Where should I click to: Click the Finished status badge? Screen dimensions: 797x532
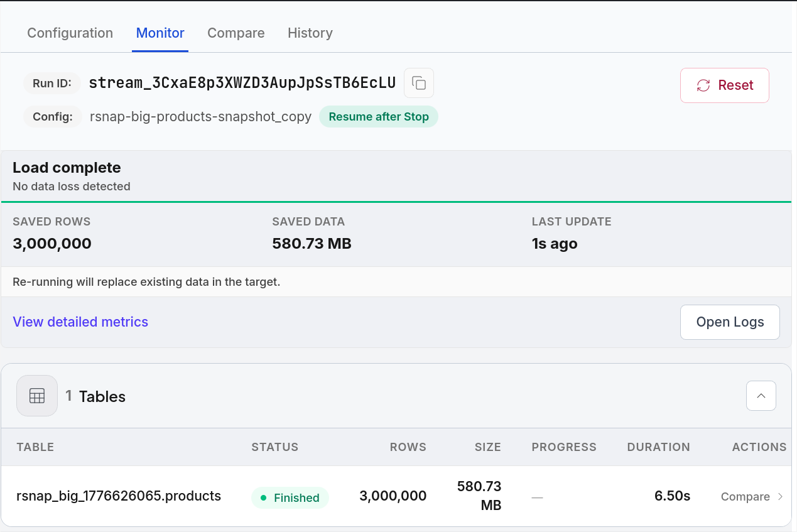point(290,497)
